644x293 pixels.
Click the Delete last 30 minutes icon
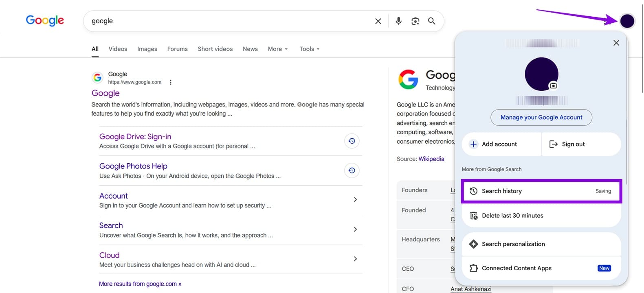[x=474, y=216]
